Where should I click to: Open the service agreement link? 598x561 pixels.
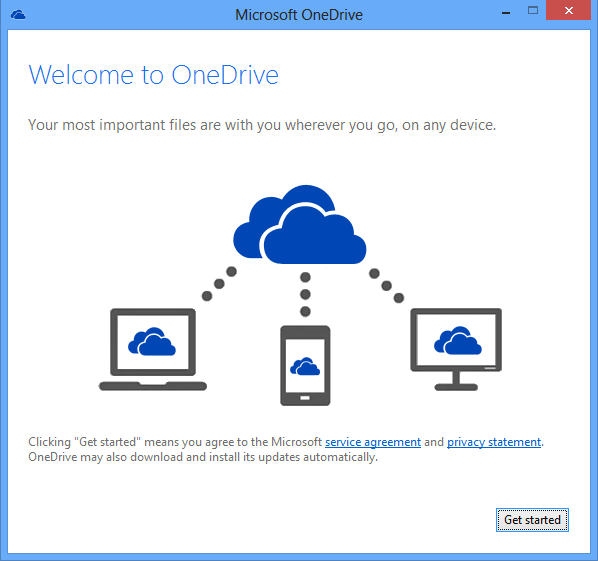click(x=373, y=442)
